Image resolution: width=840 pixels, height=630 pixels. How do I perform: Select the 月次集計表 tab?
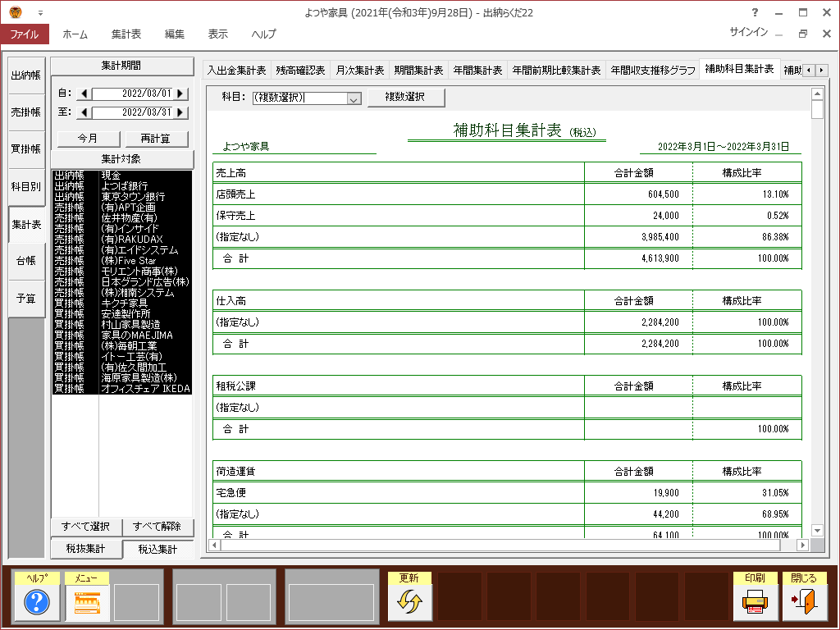click(x=360, y=71)
